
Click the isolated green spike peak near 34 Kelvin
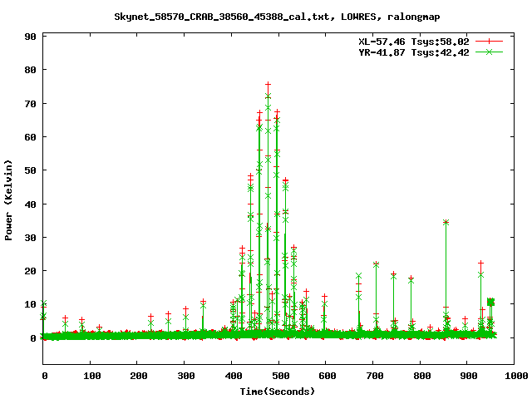click(x=446, y=222)
